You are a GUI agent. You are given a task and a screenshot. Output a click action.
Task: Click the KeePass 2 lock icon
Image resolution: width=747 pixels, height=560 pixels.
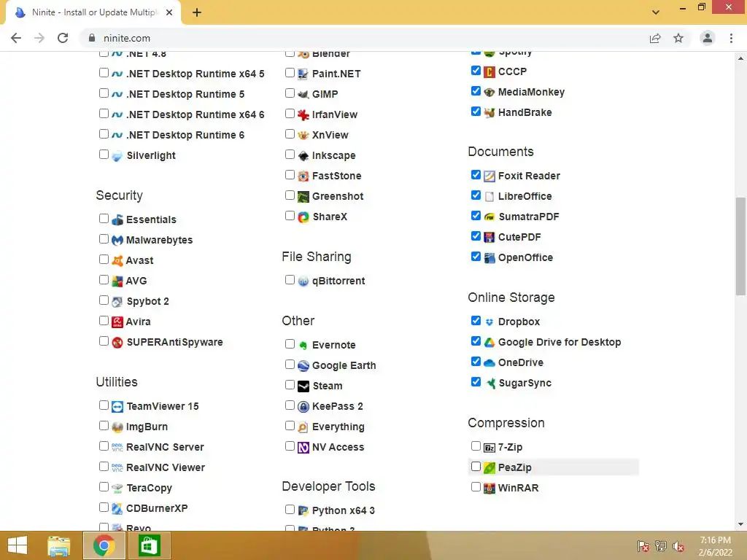(303, 407)
